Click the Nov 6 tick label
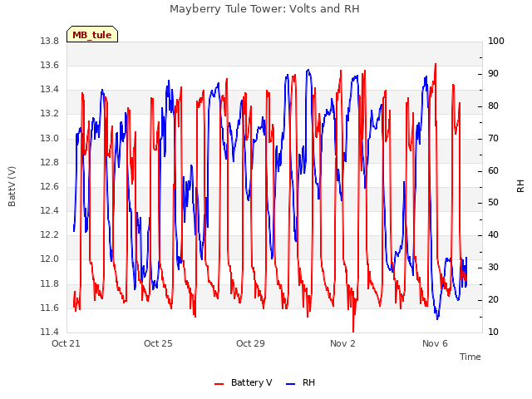The height and width of the screenshot is (399, 532). 435,343
